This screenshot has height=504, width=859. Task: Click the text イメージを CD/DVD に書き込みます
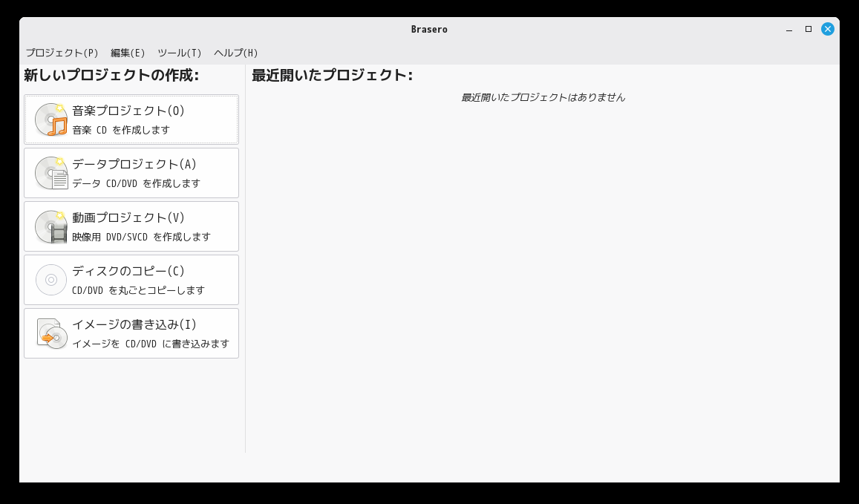coord(151,344)
